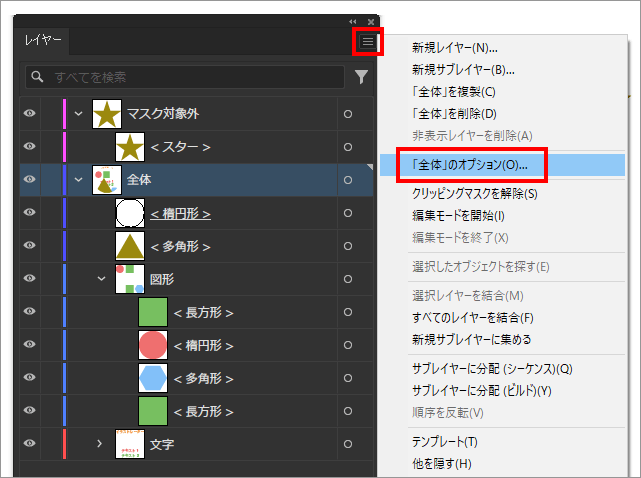Click the target circle for triangle <多角形> row
641x478 pixels.
(347, 246)
